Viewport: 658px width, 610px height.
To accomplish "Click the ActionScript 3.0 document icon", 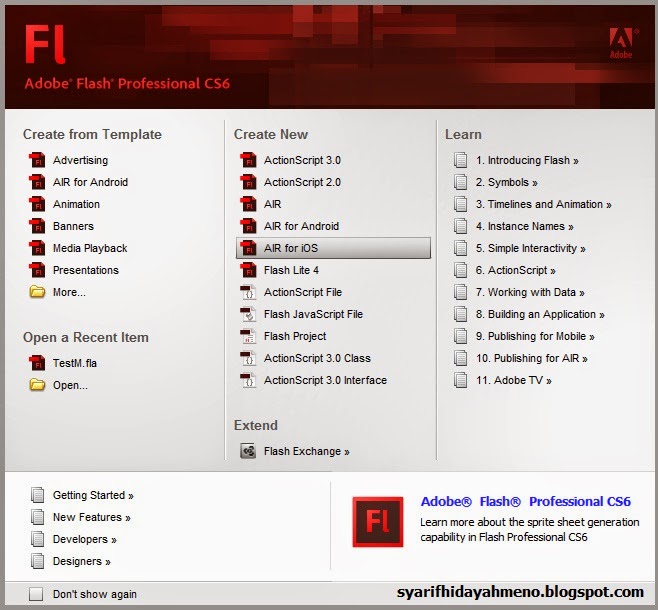I will click(x=248, y=160).
